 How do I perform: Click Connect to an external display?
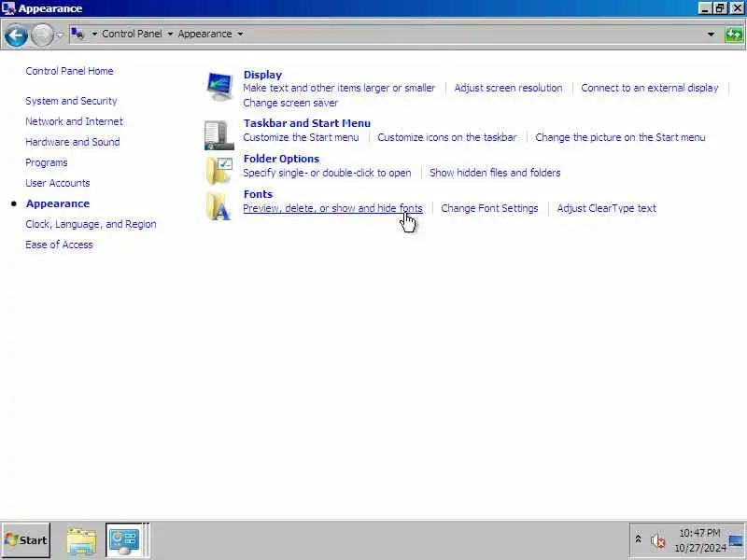pos(650,88)
